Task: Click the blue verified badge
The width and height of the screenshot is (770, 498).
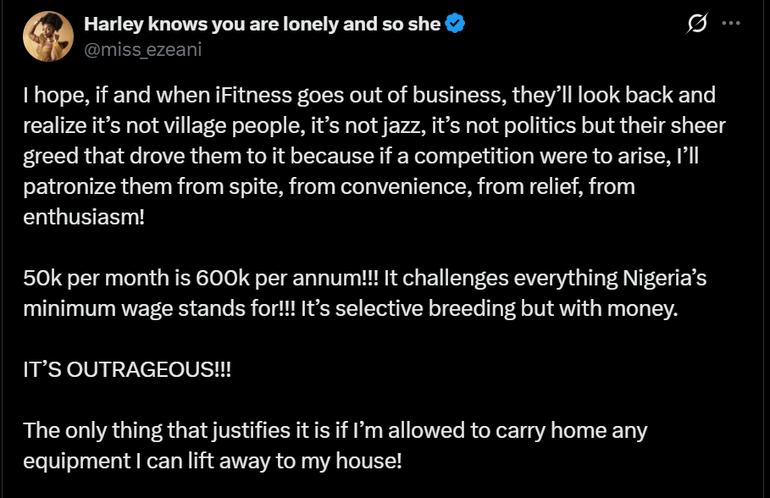Action: pyautogui.click(x=456, y=24)
